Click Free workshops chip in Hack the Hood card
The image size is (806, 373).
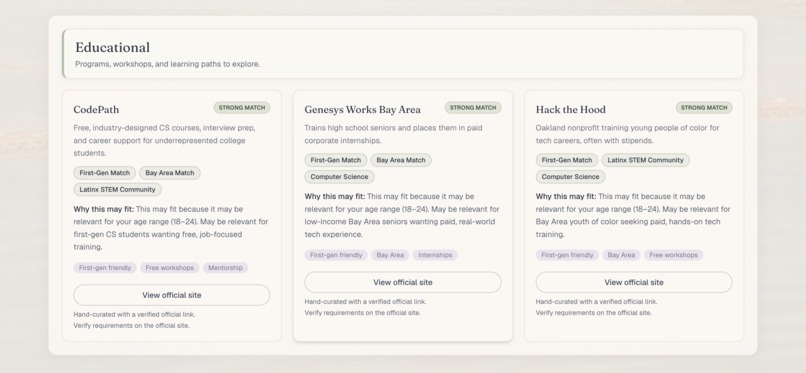pos(673,255)
